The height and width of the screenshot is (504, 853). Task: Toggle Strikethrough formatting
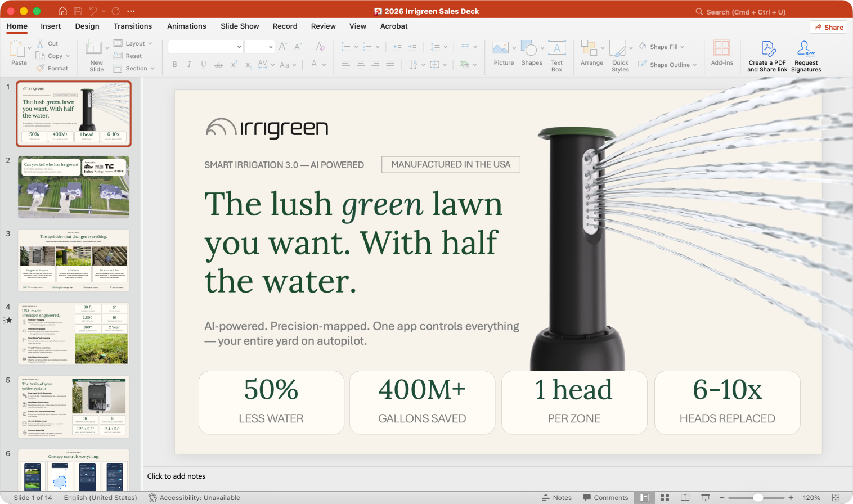click(219, 65)
